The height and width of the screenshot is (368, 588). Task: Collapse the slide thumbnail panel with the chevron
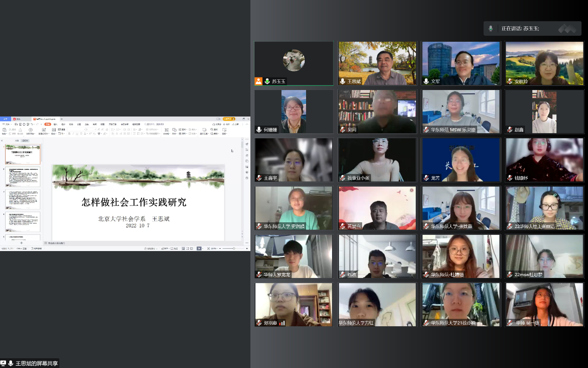click(2, 140)
